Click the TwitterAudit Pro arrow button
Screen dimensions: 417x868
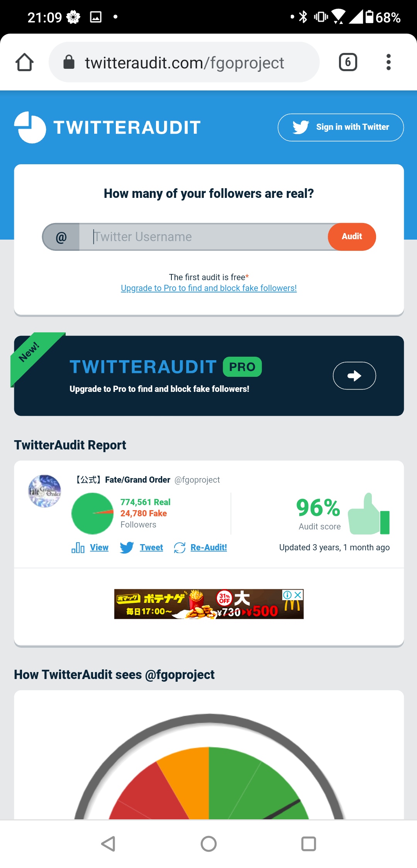click(354, 376)
